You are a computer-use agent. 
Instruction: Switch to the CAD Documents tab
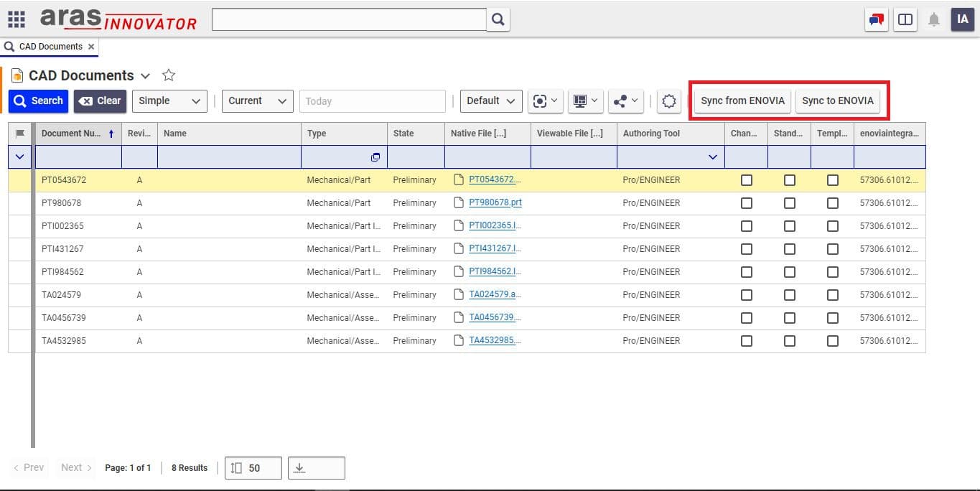50,47
